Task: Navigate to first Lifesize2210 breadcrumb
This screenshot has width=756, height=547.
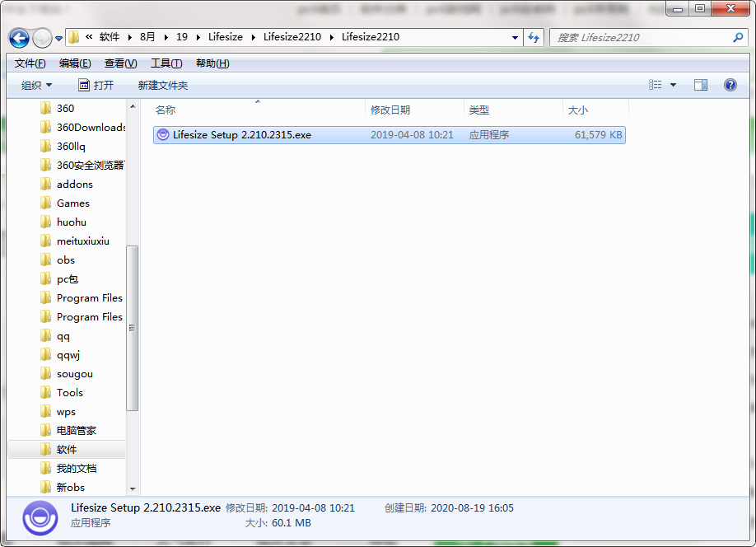Action: coord(292,37)
